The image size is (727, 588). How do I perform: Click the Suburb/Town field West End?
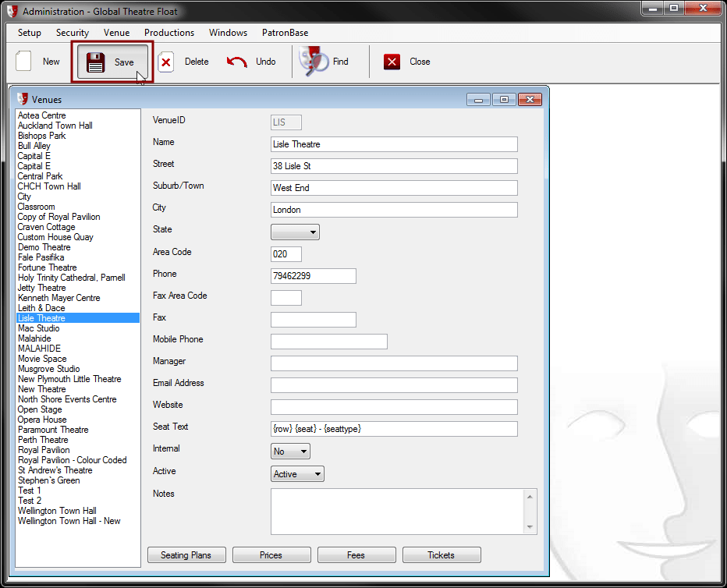tap(394, 188)
